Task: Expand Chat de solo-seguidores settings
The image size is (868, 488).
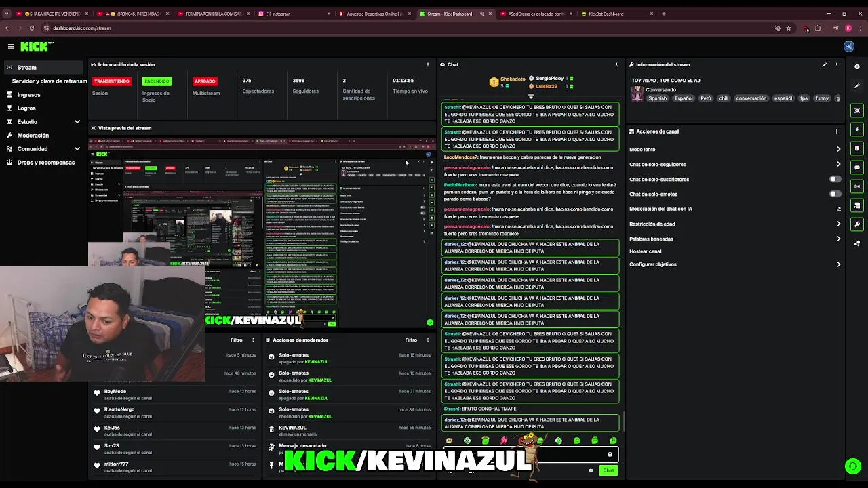Action: point(838,164)
